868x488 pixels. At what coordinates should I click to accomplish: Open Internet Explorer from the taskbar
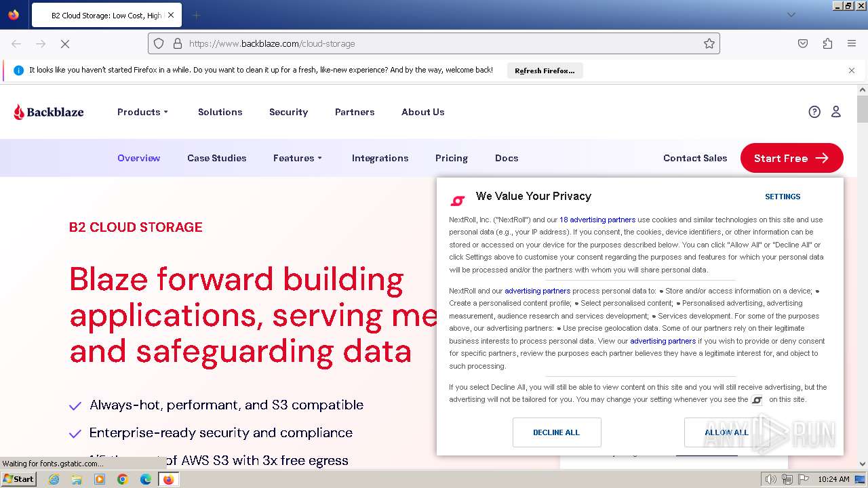[x=54, y=479]
